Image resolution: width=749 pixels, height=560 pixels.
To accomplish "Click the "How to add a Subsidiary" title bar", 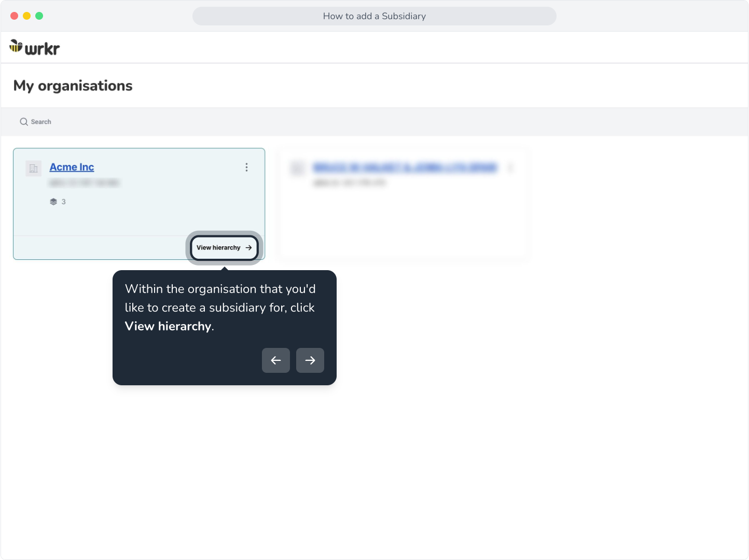I will pos(374,16).
